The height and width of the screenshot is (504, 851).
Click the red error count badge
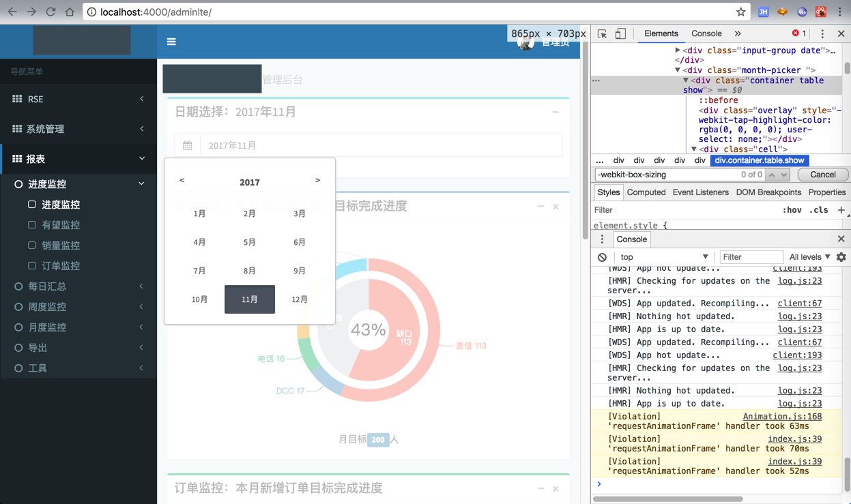point(798,33)
